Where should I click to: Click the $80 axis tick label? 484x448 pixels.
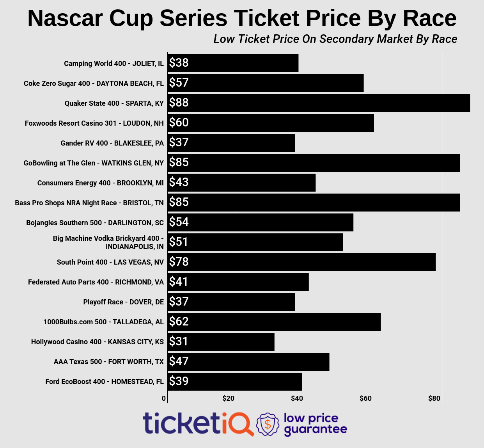point(434,398)
